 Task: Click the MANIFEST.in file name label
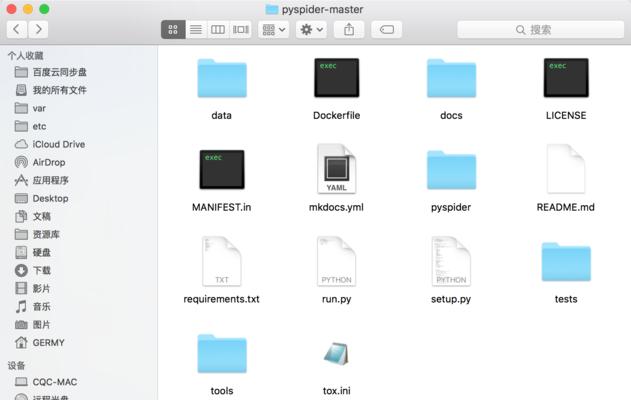(x=222, y=207)
